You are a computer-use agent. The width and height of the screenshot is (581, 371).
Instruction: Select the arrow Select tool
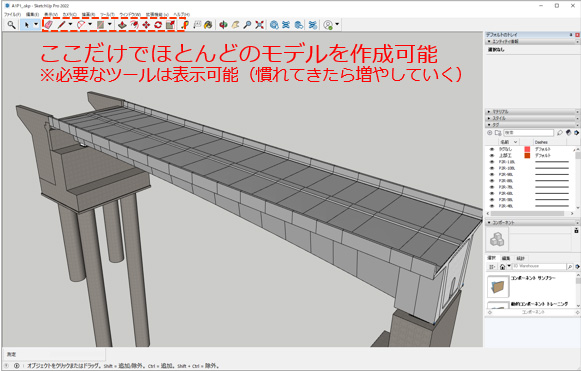tap(26, 24)
